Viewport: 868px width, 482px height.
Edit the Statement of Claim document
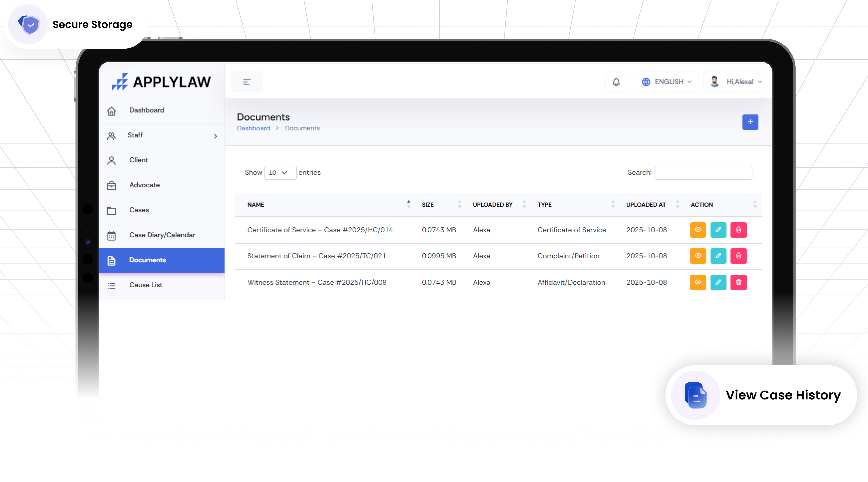coord(718,256)
